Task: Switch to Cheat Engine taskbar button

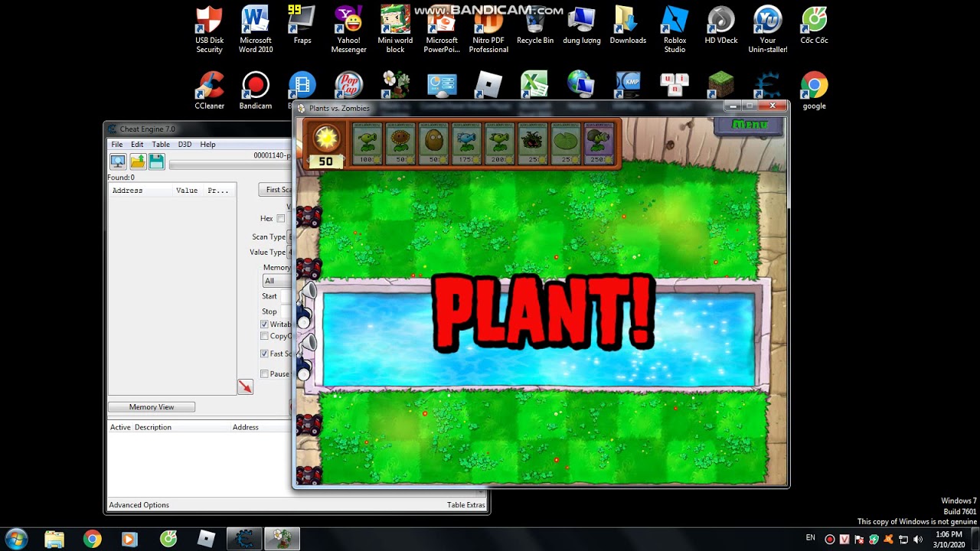Action: tap(244, 540)
